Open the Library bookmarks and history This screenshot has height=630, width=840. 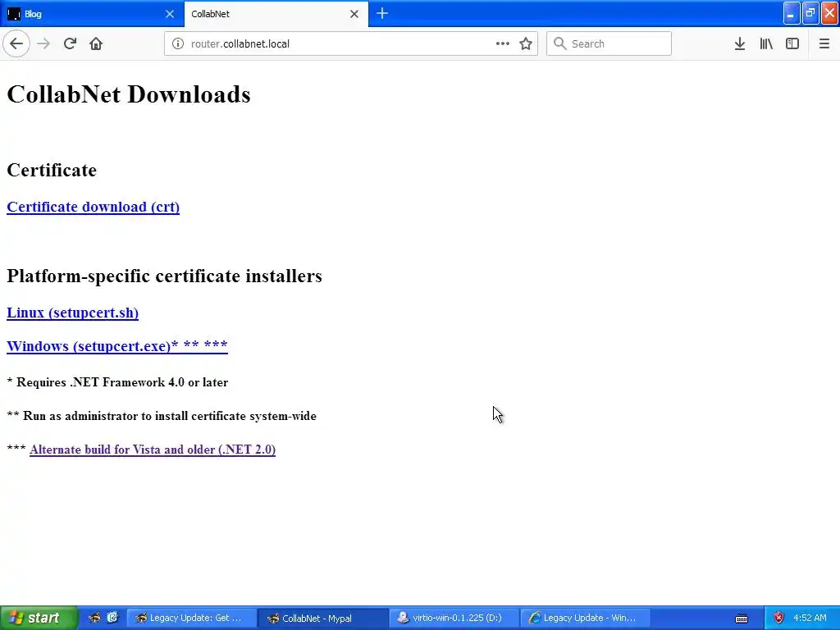[x=766, y=43]
